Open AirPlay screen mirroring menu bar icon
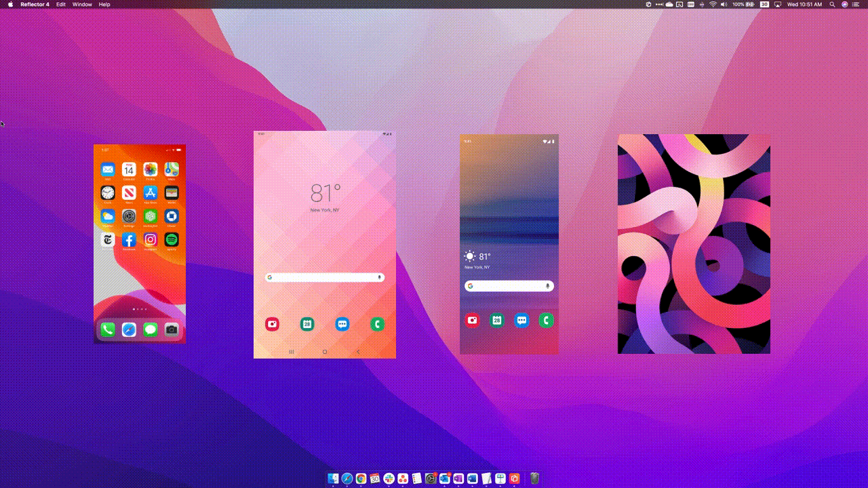Image resolution: width=868 pixels, height=488 pixels. pos(778,4)
